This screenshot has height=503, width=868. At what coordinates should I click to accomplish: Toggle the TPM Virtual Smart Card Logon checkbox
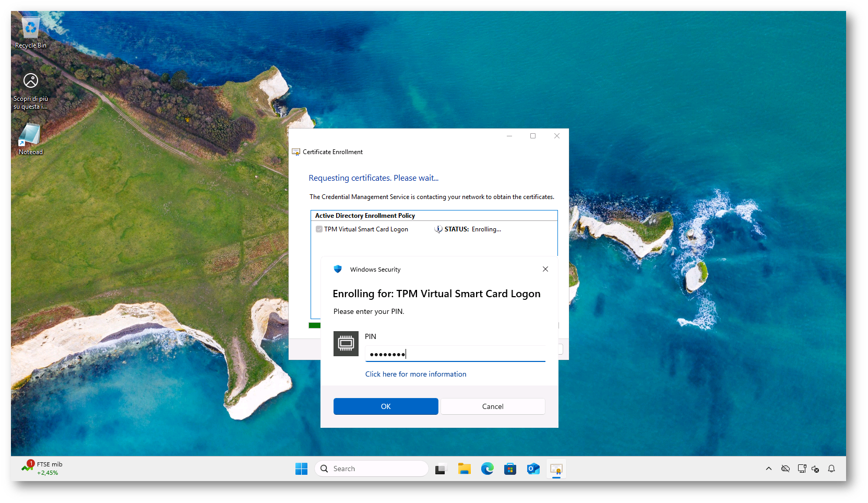[x=319, y=229]
